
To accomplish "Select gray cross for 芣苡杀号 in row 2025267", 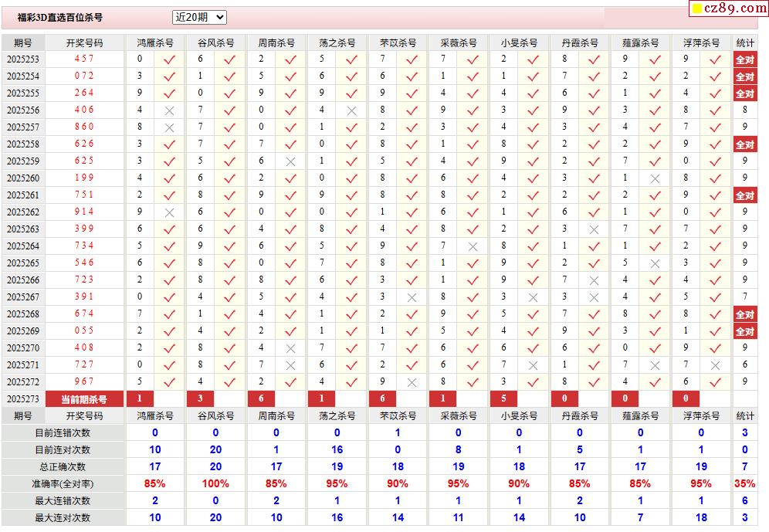I will pos(412,297).
